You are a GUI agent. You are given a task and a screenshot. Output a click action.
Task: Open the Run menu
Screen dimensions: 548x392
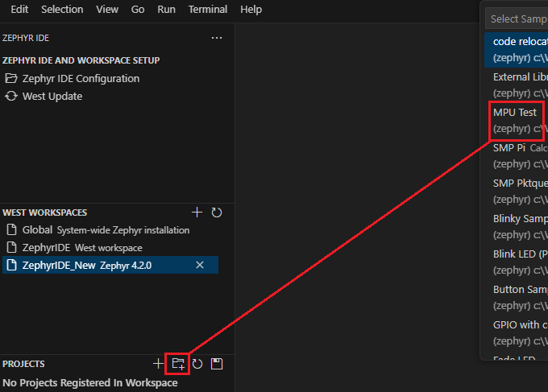pyautogui.click(x=166, y=10)
